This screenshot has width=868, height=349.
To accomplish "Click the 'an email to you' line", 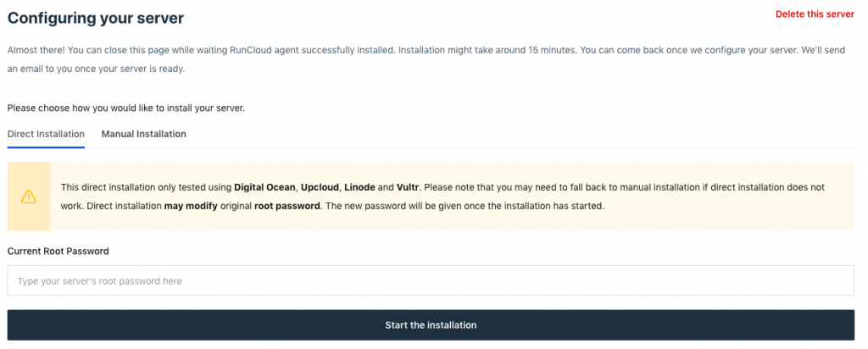I will tap(96, 69).
